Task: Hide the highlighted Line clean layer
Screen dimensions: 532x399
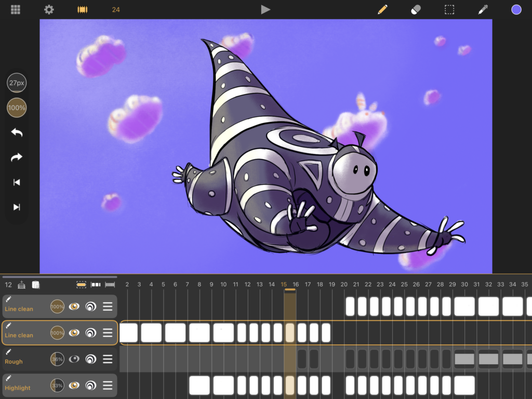Action: pyautogui.click(x=74, y=333)
